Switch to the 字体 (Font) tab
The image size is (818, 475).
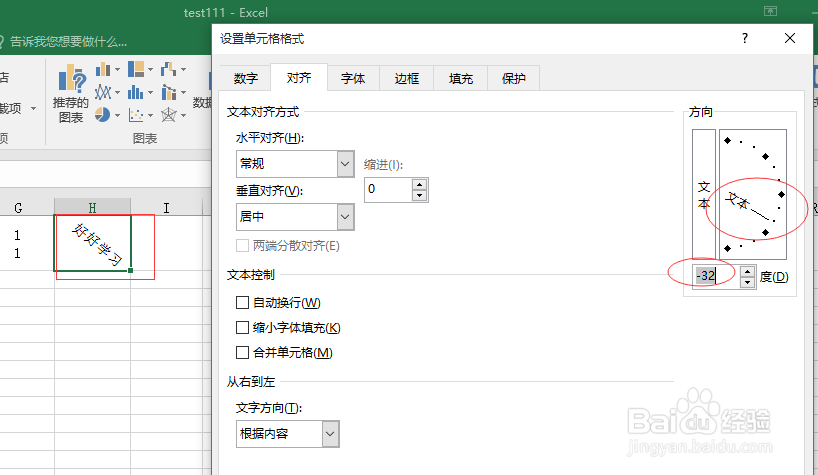click(352, 78)
